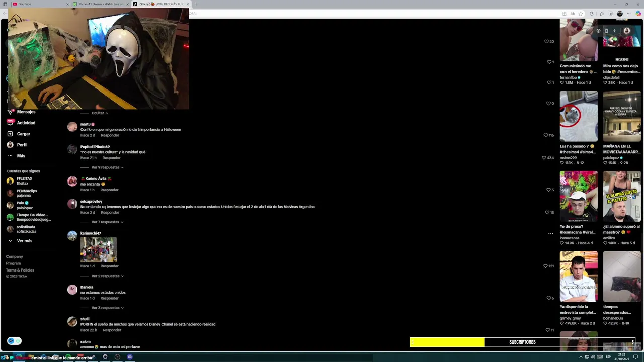Open the Más options menu
The height and width of the screenshot is (362, 644).
[x=16, y=156]
